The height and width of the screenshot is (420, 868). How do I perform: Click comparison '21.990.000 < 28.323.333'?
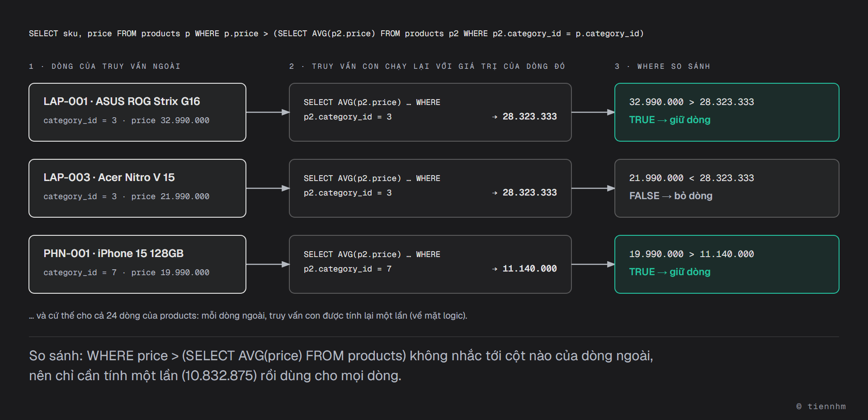pyautogui.click(x=692, y=178)
